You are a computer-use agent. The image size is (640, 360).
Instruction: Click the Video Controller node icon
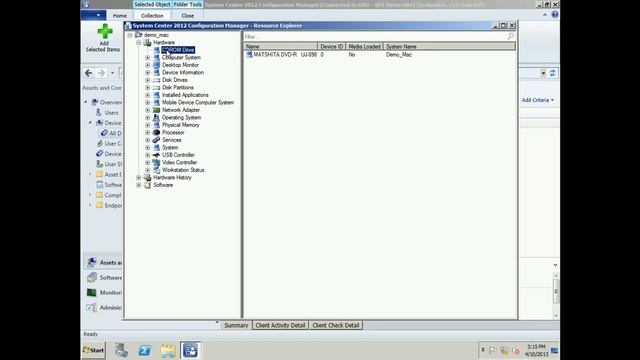156,162
